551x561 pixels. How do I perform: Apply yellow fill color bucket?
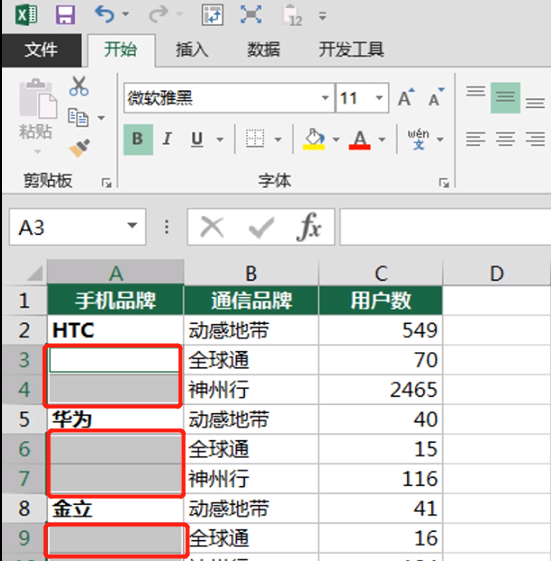pos(313,139)
